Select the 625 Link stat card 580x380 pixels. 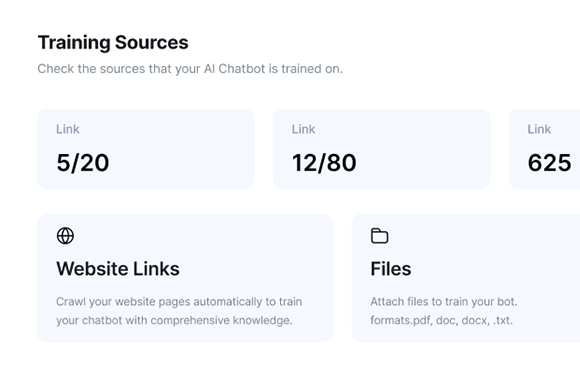coord(544,149)
